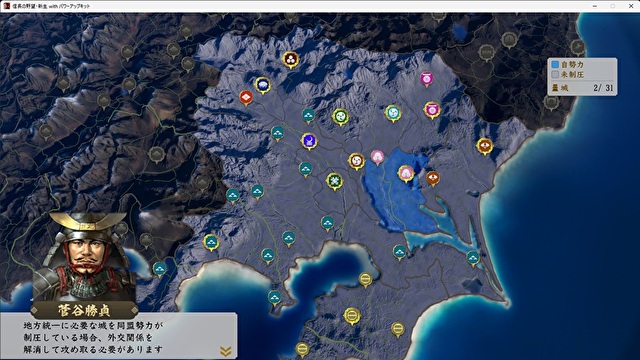The height and width of the screenshot is (360, 640).
Task: Select the plain pink crest marker beside the blue territory
Action: (x=377, y=157)
